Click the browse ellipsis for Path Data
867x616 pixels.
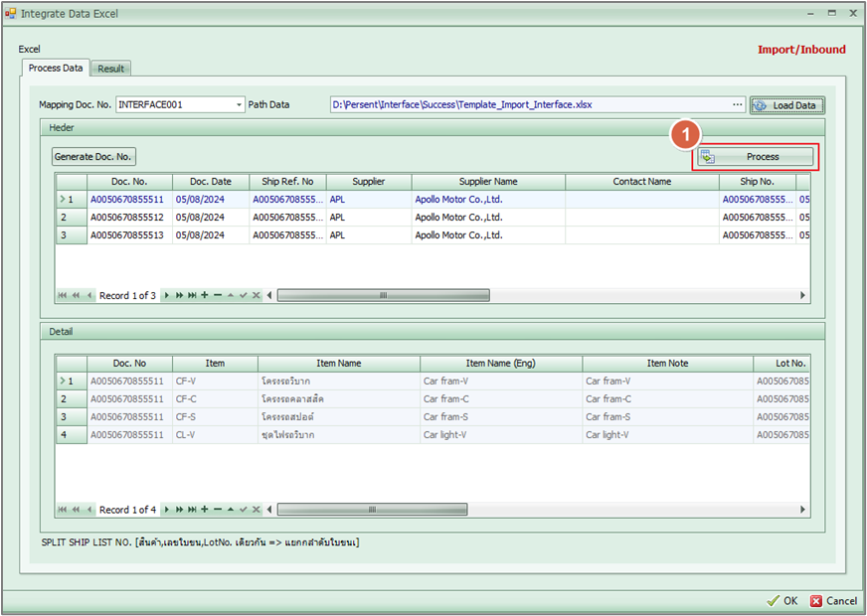click(x=737, y=104)
